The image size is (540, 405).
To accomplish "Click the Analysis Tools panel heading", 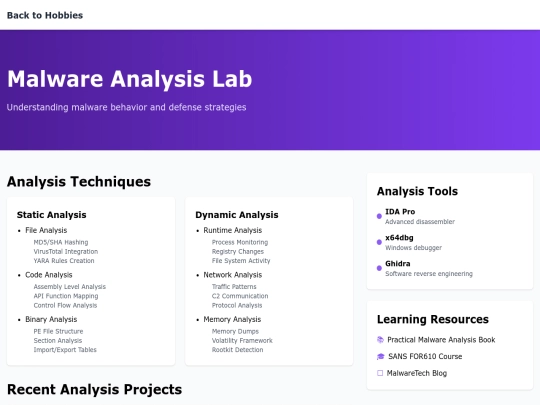I will click(x=417, y=191).
